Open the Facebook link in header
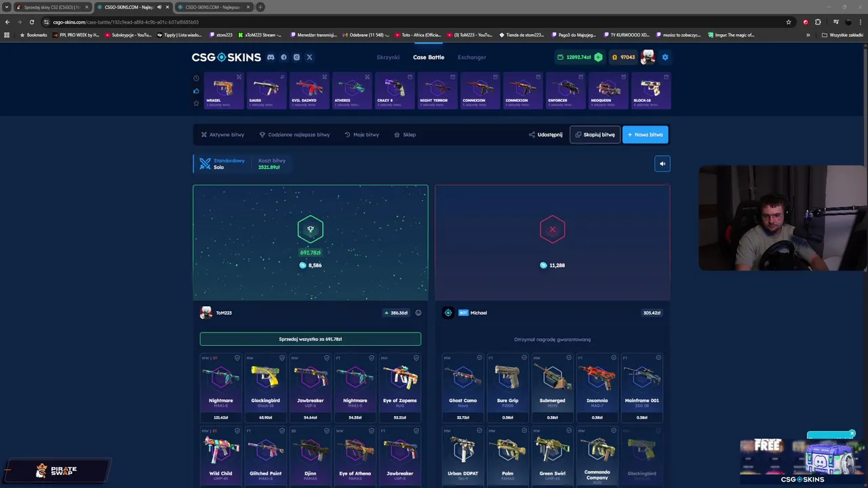The width and height of the screenshot is (868, 488). click(283, 57)
